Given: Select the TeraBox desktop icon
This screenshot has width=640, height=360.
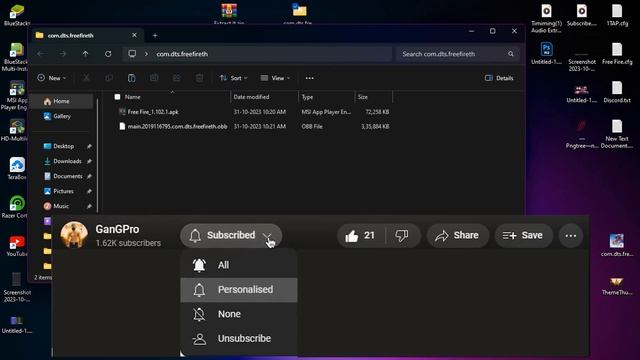Looking at the screenshot, I should tap(17, 169).
